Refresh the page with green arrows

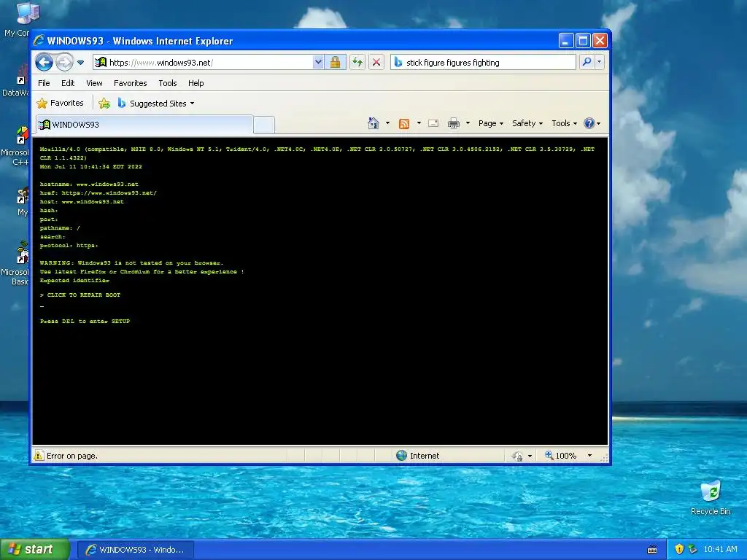357,63
